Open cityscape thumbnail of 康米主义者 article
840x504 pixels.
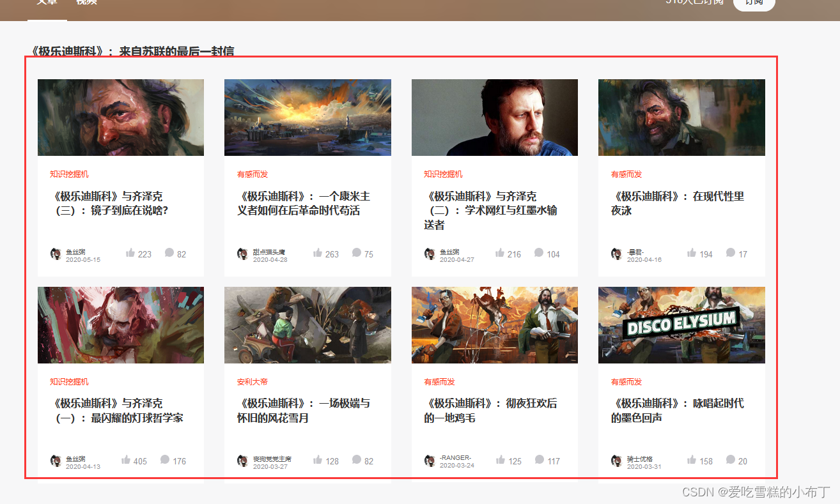pyautogui.click(x=307, y=118)
